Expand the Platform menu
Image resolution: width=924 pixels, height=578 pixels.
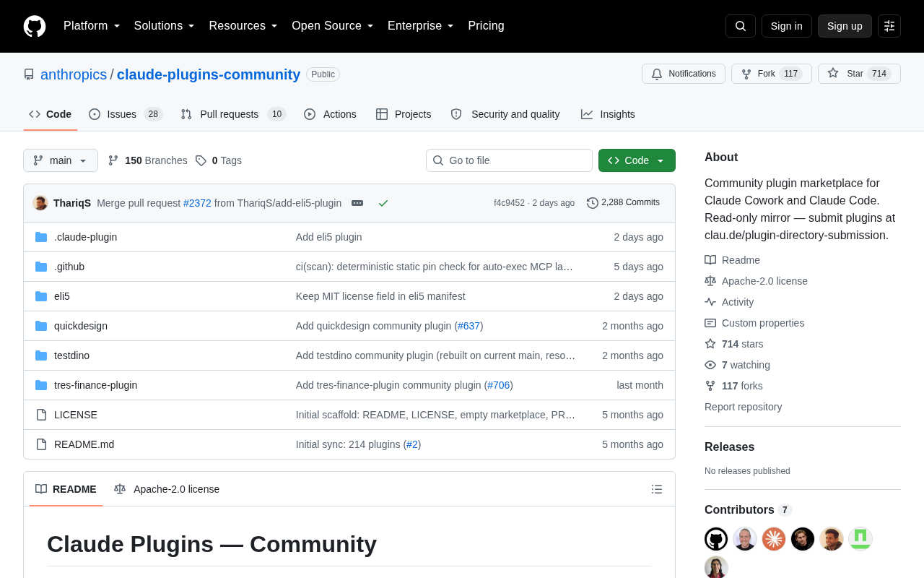click(92, 26)
